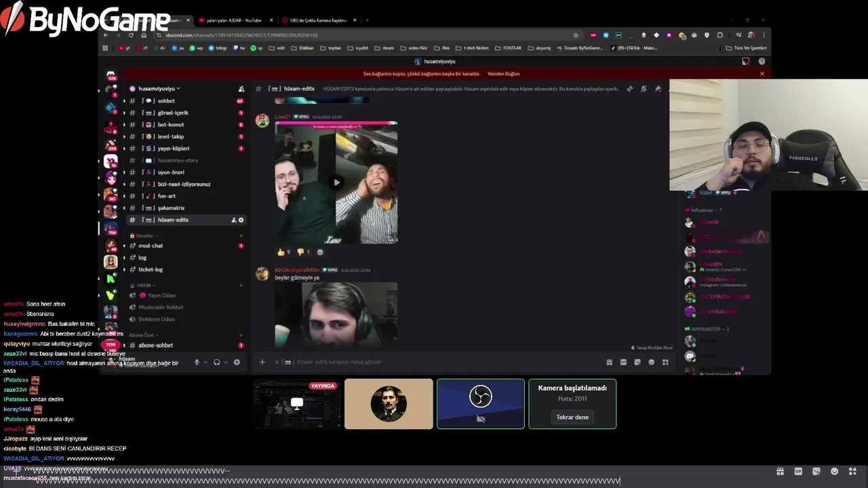
Task: Open the emoji picker icon
Action: [x=652, y=362]
